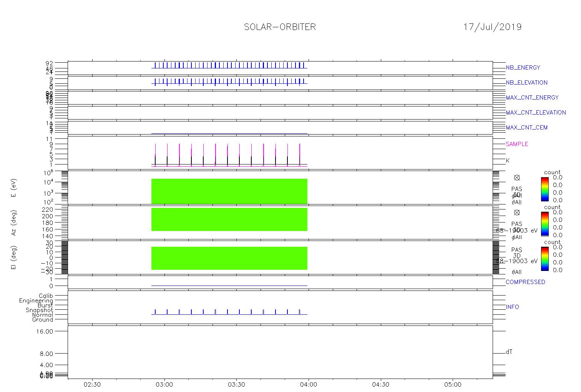Screen dimensions: 581x392
Task: Click the COMPRESSED panel flat line
Action: 229,286
